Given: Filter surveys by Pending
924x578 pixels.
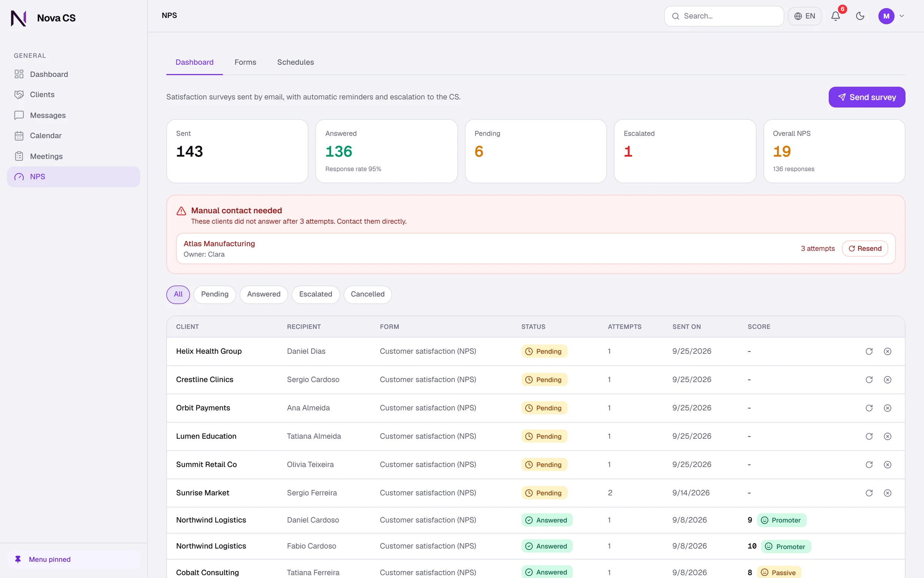Looking at the screenshot, I should 214,294.
